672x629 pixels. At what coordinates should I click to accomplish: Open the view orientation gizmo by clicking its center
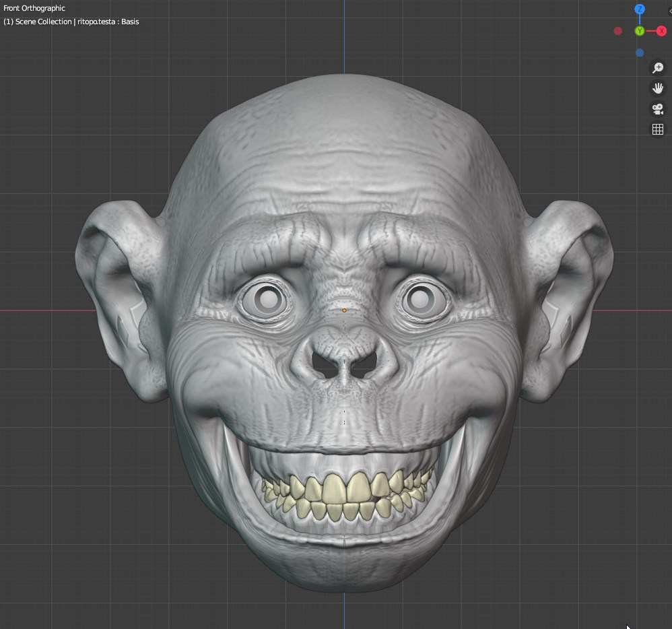[x=639, y=30]
